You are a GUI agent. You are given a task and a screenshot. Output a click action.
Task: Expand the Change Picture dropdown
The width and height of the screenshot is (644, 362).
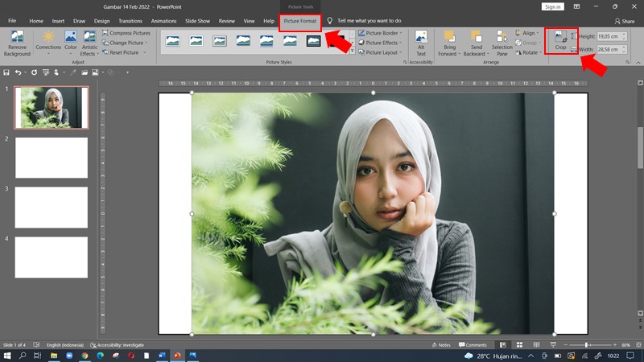146,43
